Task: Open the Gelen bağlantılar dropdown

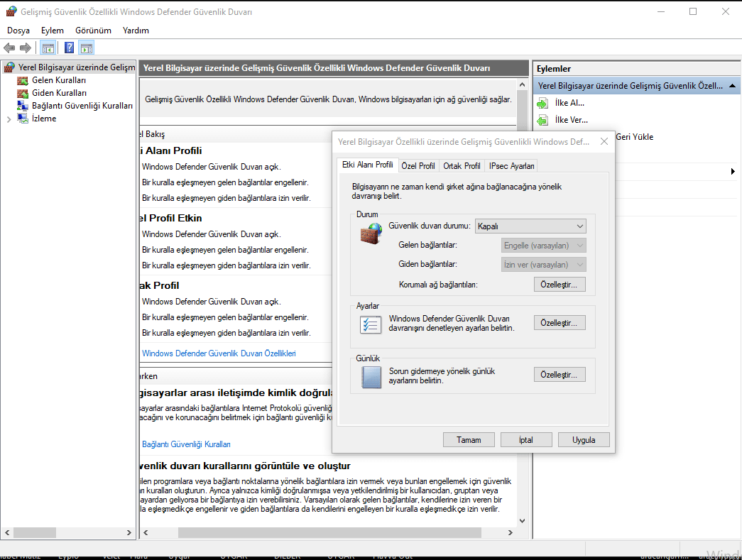Action: click(x=544, y=246)
